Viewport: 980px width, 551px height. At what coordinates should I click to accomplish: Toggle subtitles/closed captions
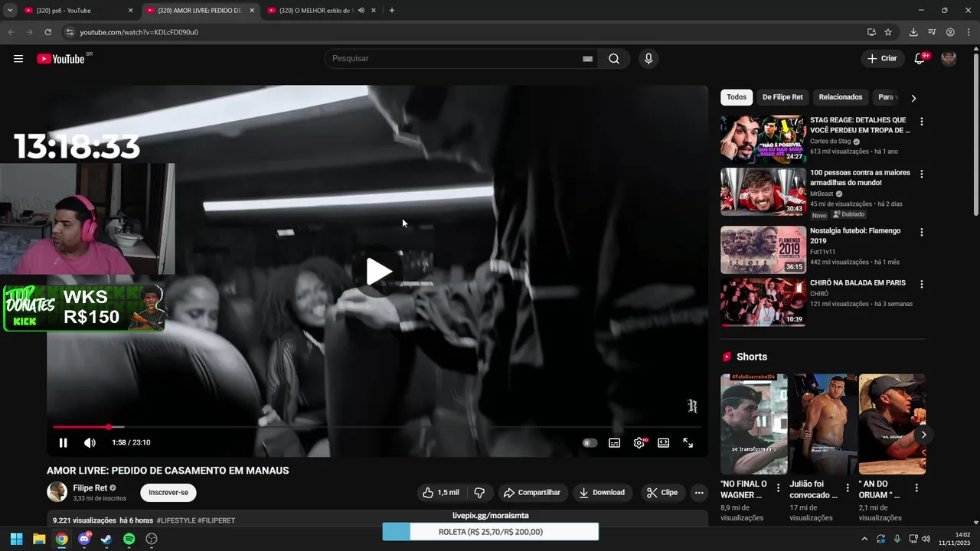tap(614, 442)
